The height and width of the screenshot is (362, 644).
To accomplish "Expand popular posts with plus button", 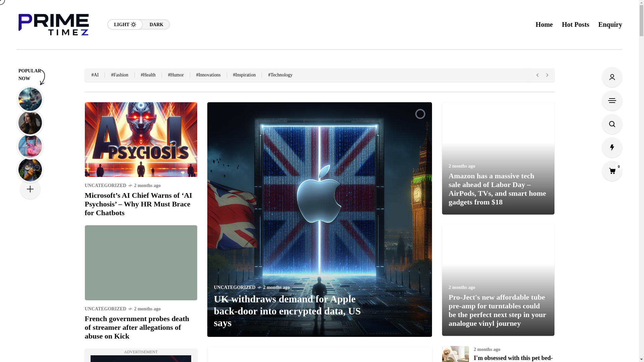I will pyautogui.click(x=30, y=189).
